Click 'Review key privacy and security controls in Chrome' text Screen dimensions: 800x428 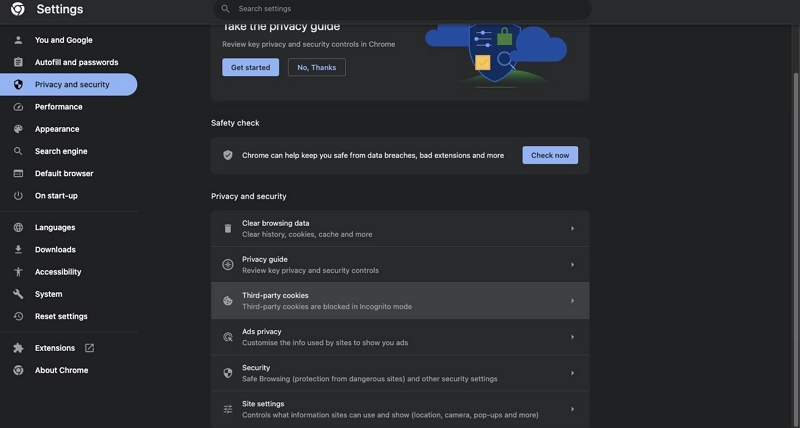pos(309,44)
